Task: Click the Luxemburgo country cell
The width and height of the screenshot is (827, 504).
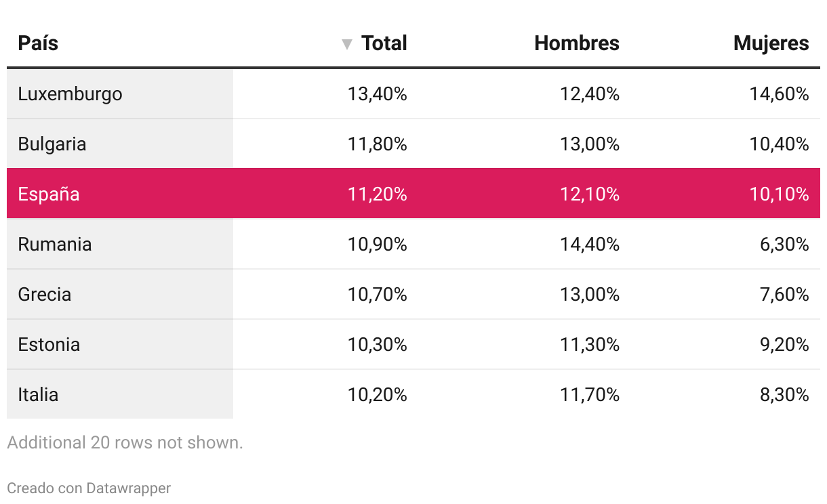Action: pos(70,93)
